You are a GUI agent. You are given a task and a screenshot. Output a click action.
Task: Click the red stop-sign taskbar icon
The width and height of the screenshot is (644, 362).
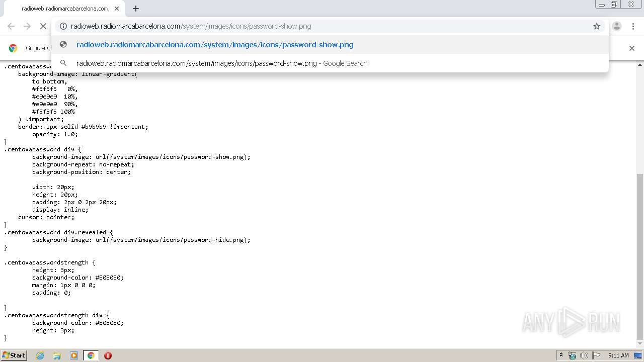click(108, 355)
